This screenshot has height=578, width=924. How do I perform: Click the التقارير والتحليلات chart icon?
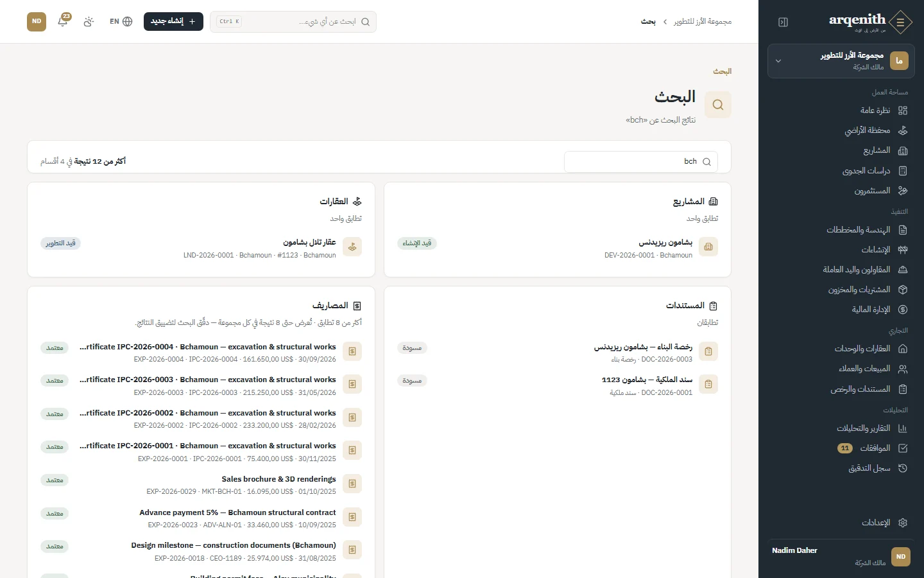[x=903, y=428]
